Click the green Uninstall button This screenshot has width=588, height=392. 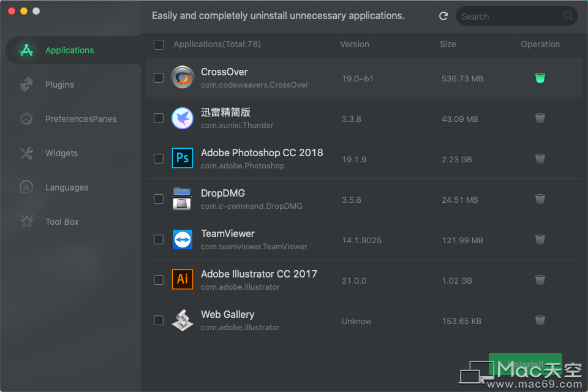525,363
